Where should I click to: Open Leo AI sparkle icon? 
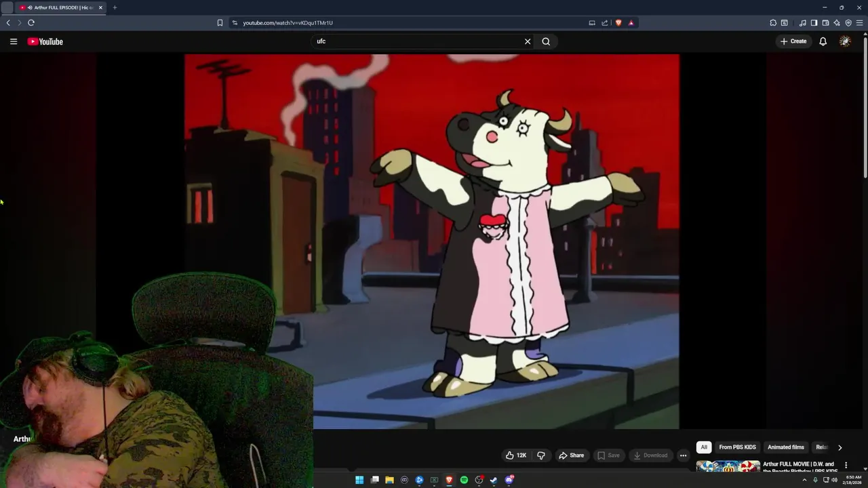tap(837, 22)
